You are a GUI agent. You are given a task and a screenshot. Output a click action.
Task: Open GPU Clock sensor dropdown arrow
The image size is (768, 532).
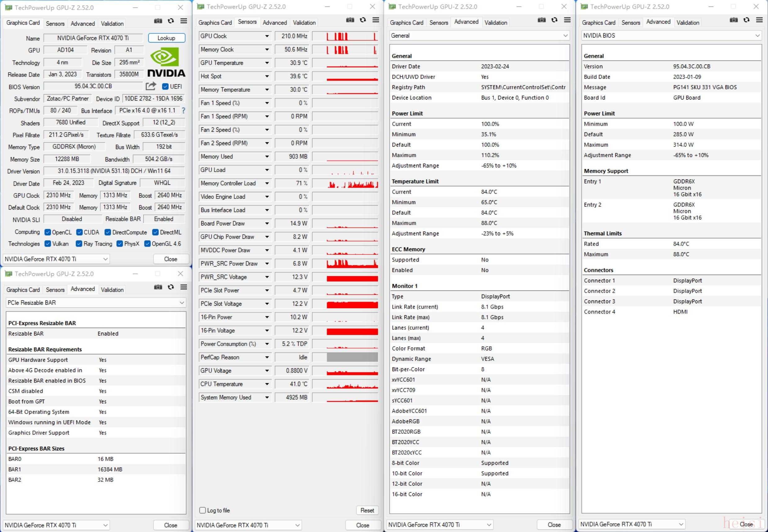point(267,36)
